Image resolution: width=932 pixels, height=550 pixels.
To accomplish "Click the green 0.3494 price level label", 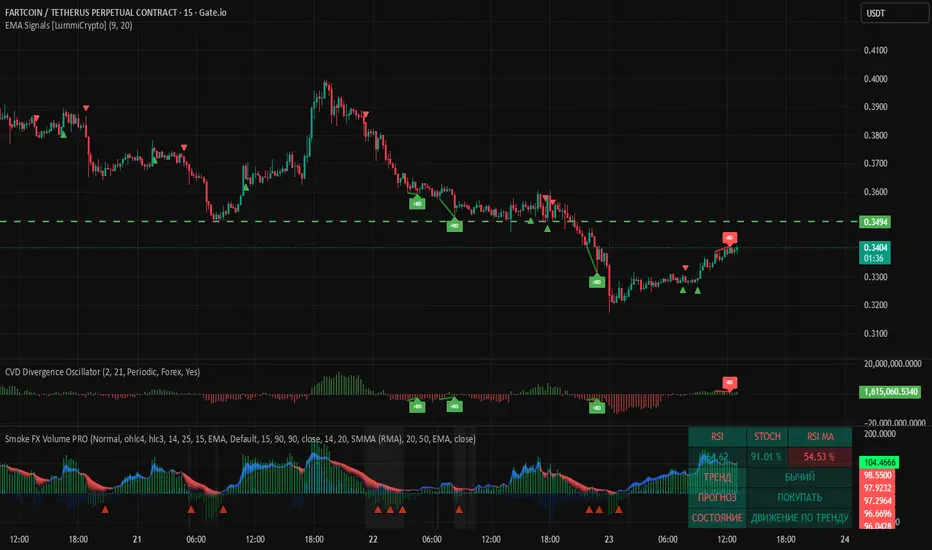I will [x=875, y=222].
